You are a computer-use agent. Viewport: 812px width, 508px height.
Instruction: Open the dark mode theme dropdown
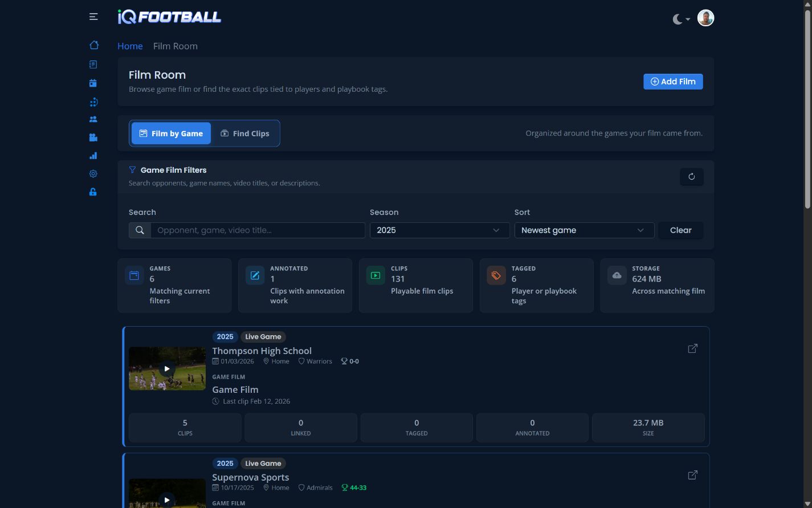pyautogui.click(x=681, y=19)
